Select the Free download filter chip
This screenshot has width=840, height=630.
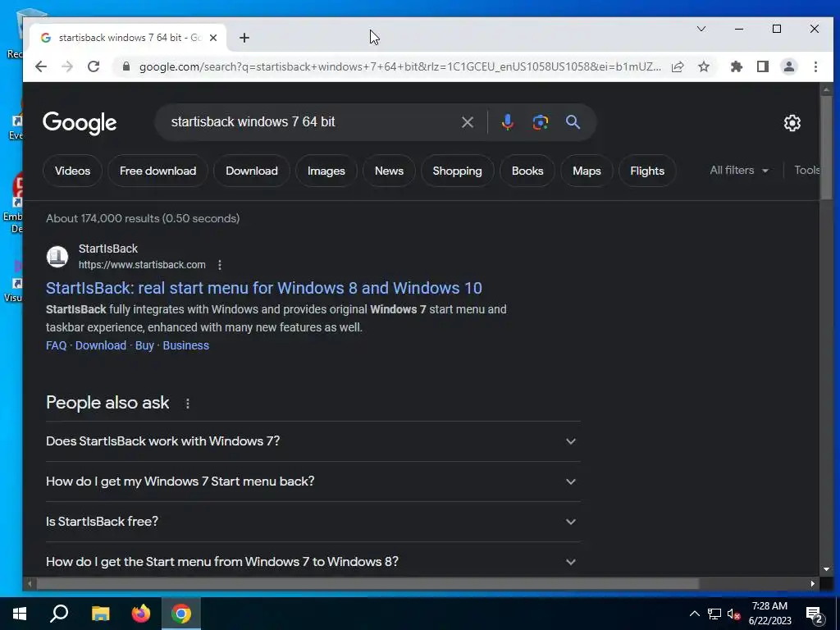pos(158,171)
